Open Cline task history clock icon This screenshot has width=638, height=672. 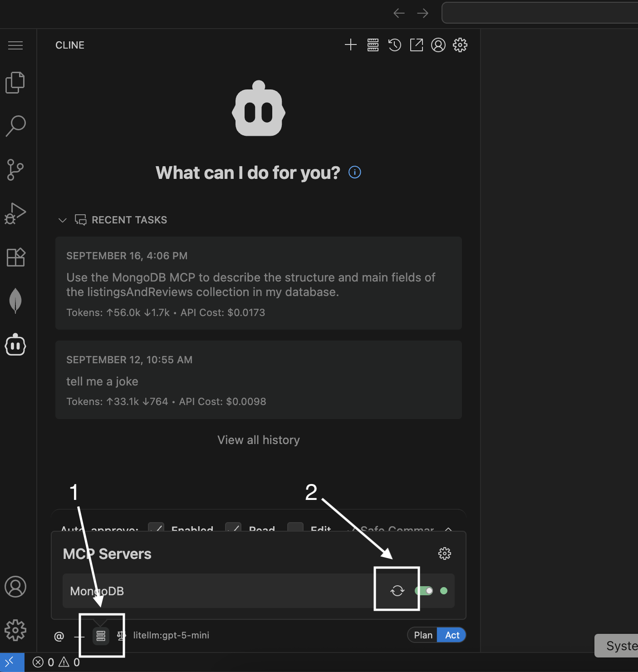pyautogui.click(x=394, y=45)
